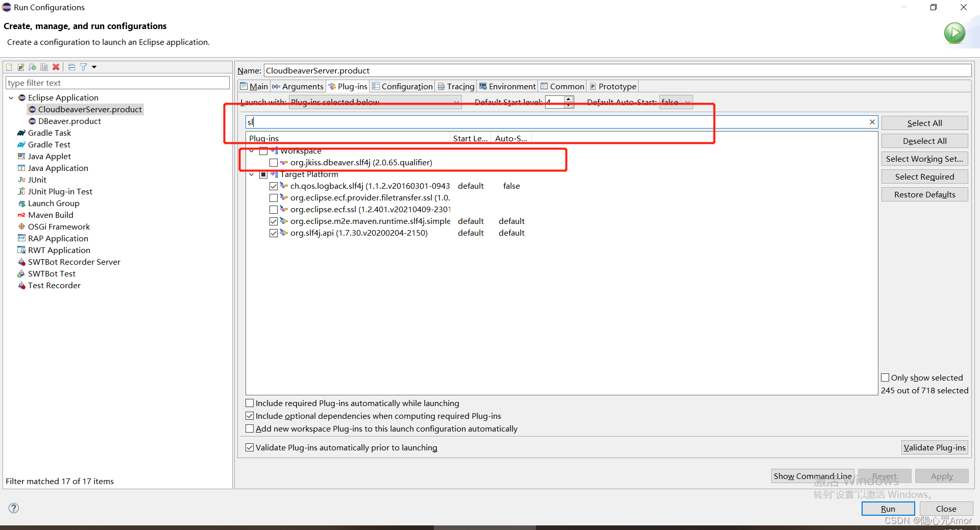Open the Configuration tab
The height and width of the screenshot is (530, 980).
pos(402,86)
